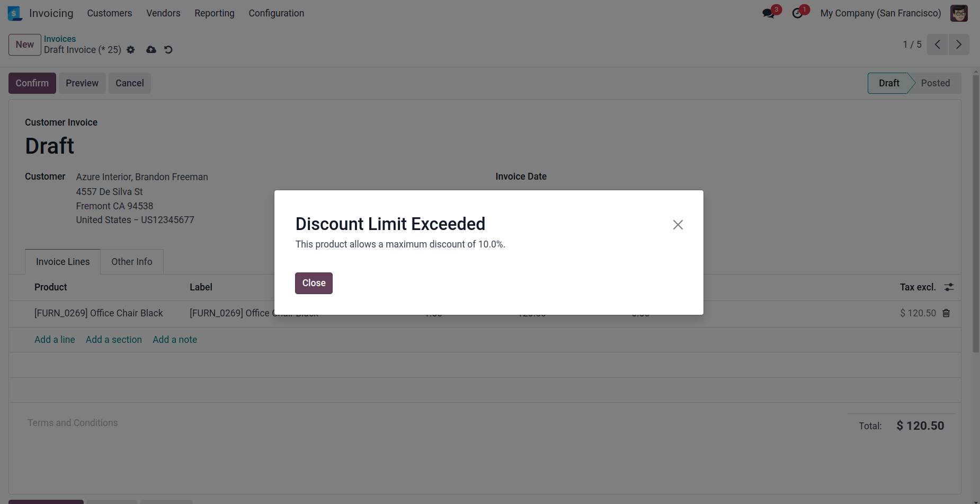The image size is (980, 504).
Task: Go to the next invoice record
Action: [958, 45]
